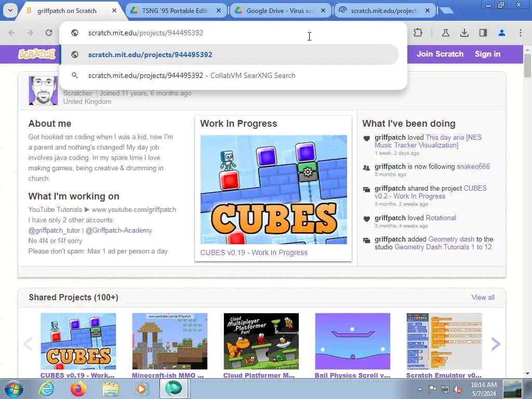The height and width of the screenshot is (399, 532).
Task: Open the Geometry dash project link
Action: pos(451,239)
